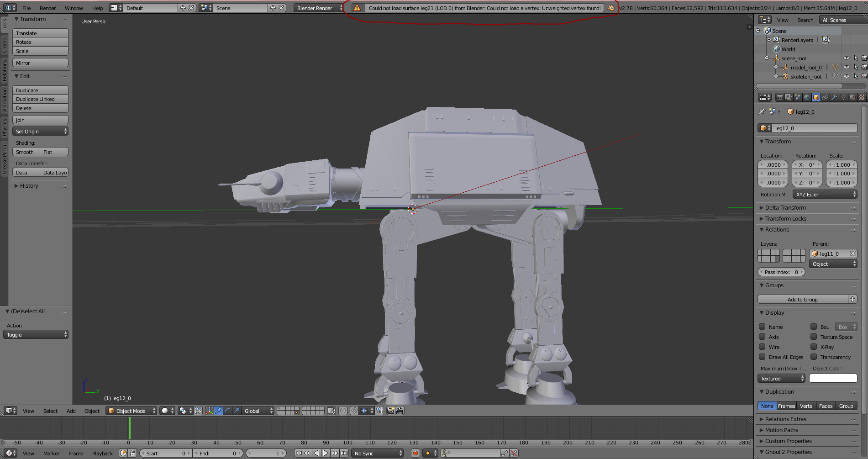Enable the X-Ray checkbox
This screenshot has width=868, height=459.
[814, 347]
